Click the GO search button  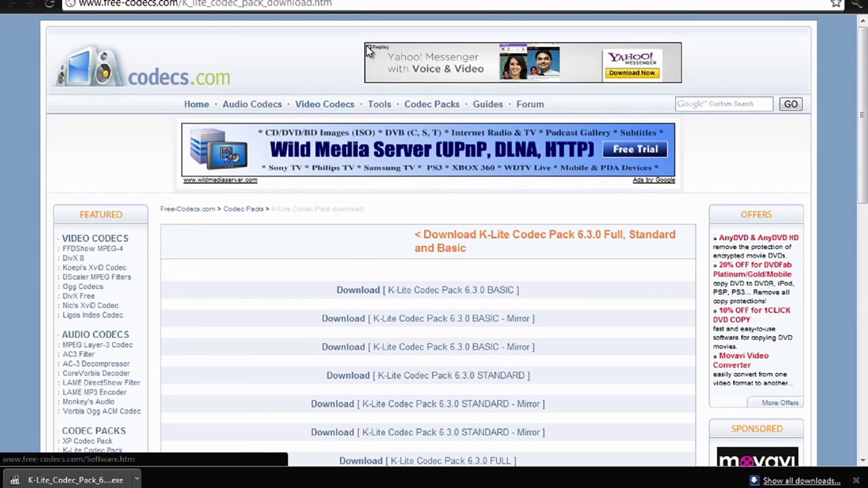coord(791,104)
